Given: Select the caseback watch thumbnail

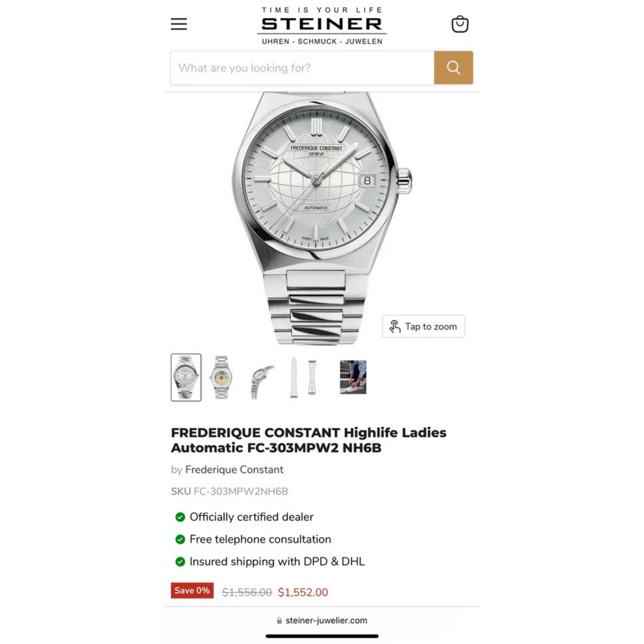Looking at the screenshot, I should click(221, 377).
